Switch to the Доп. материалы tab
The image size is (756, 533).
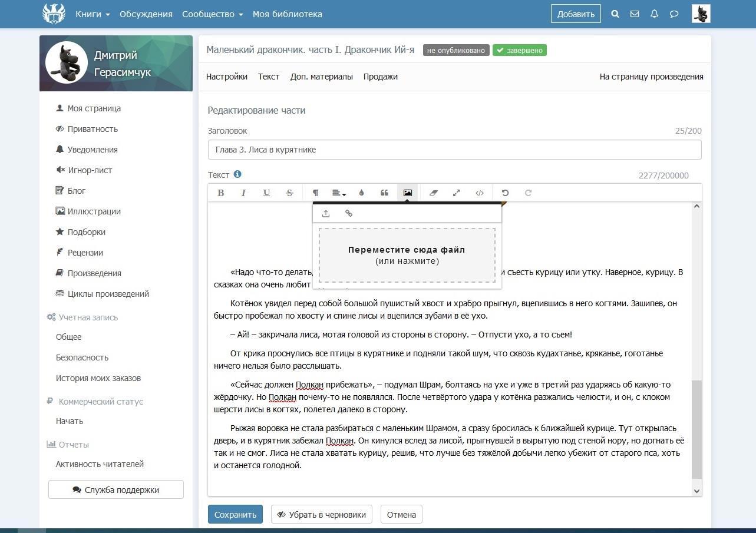(321, 77)
